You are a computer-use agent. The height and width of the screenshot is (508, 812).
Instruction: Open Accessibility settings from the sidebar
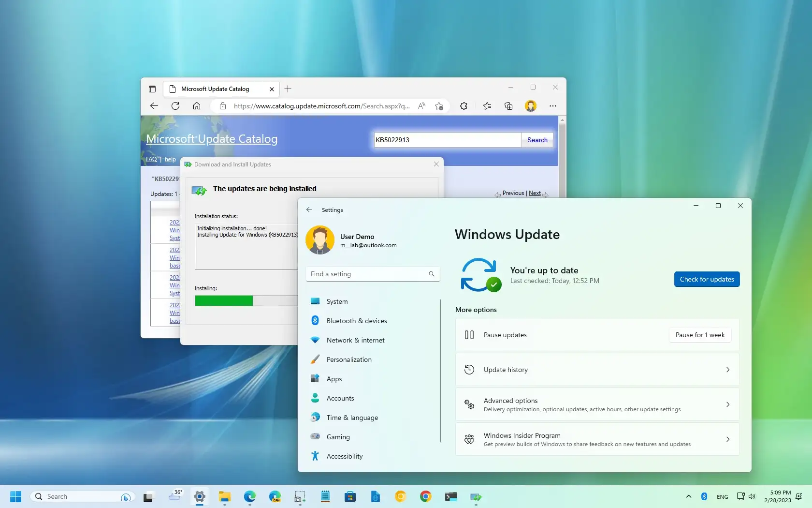point(344,456)
